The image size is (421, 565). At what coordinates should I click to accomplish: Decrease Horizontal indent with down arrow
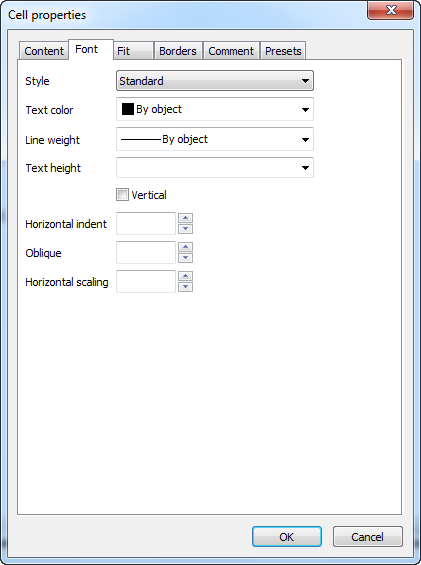click(x=185, y=229)
